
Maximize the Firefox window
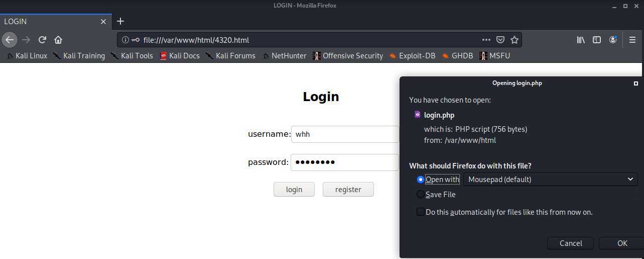tap(625, 6)
